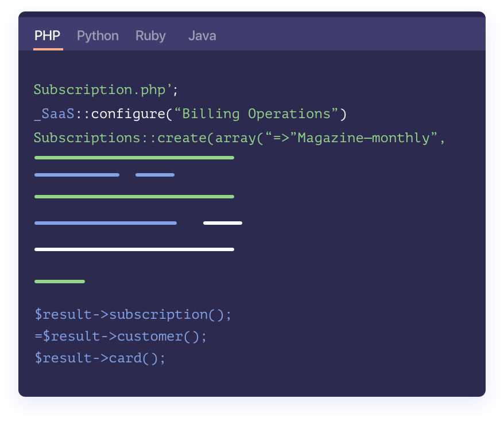Click the second long green placeholder bar
The image size is (504, 422).
[x=134, y=196]
